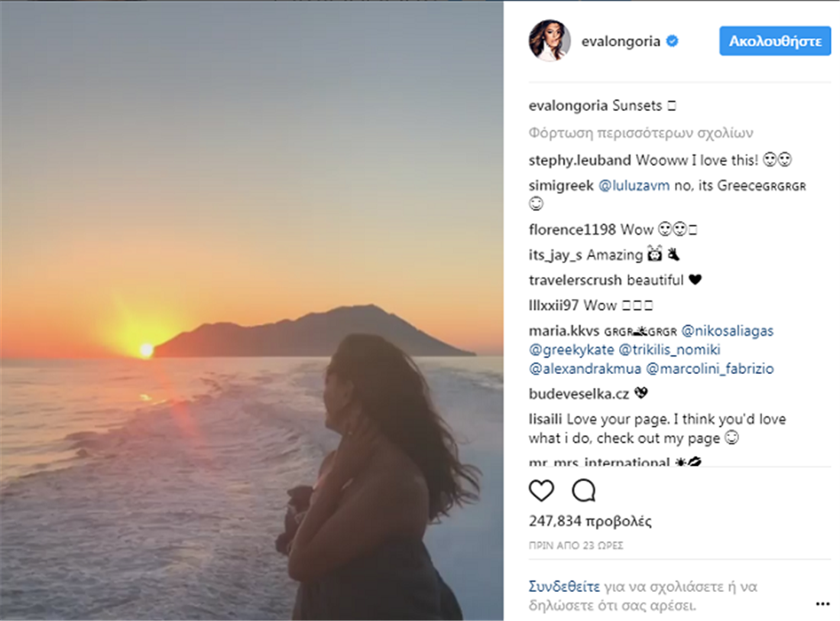The image size is (840, 621).
Task: Open the @luluzavm mention link
Action: (x=634, y=185)
